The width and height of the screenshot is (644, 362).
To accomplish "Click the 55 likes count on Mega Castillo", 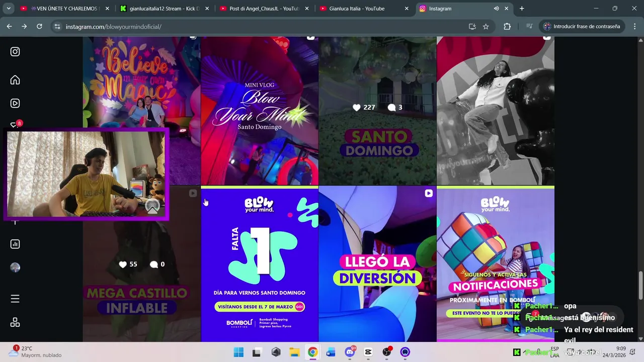I will pos(128,264).
